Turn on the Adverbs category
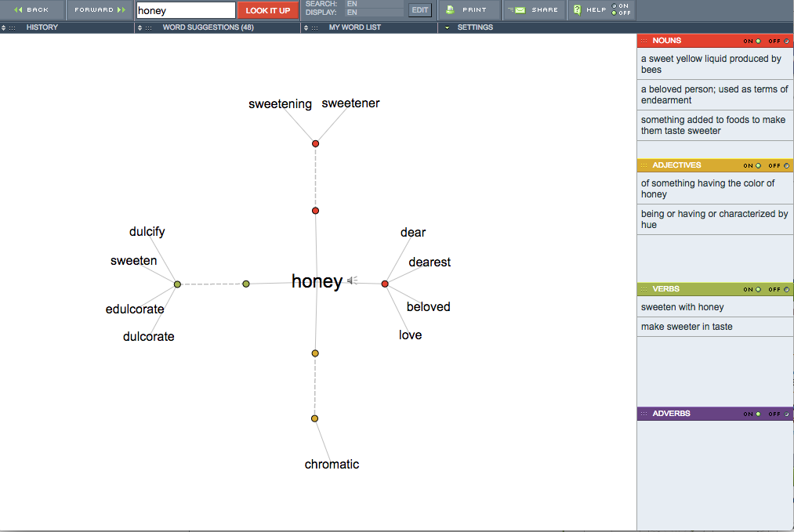 [x=758, y=414]
